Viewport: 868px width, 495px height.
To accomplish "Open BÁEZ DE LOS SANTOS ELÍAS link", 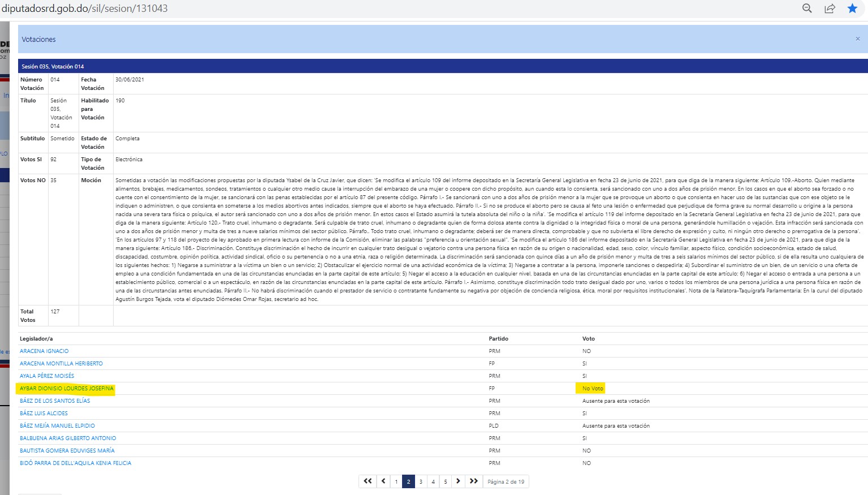I will click(55, 401).
